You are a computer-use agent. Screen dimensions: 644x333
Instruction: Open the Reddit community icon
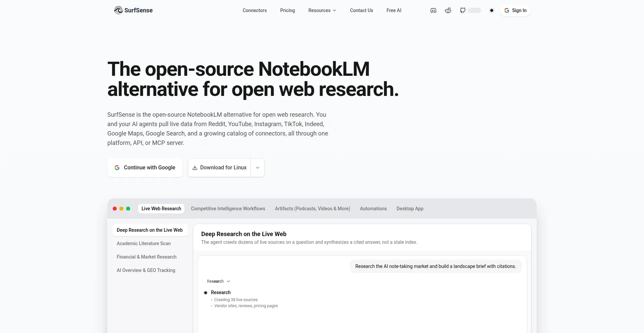pyautogui.click(x=448, y=10)
